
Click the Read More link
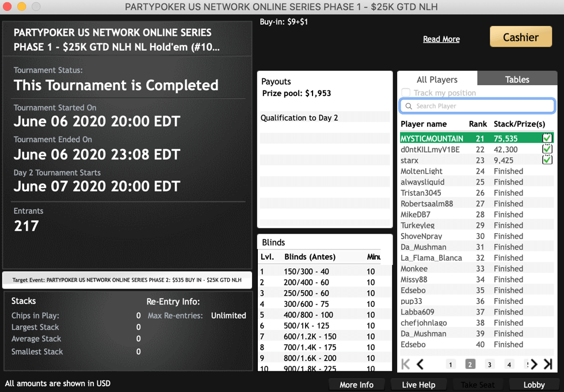(441, 39)
